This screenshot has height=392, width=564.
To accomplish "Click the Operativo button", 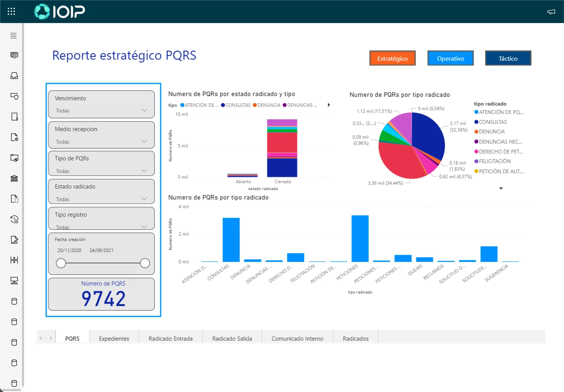I will [x=450, y=58].
